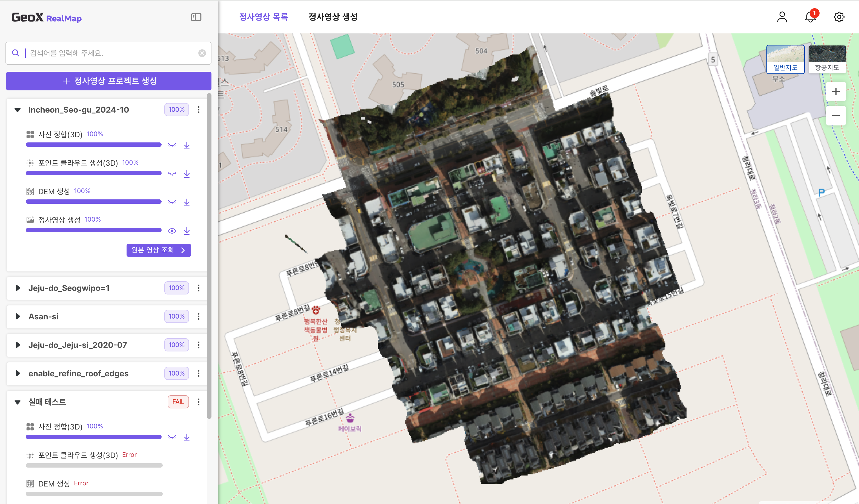Image resolution: width=859 pixels, height=504 pixels.
Task: Click Error status for DEM 생성
Action: point(81,483)
